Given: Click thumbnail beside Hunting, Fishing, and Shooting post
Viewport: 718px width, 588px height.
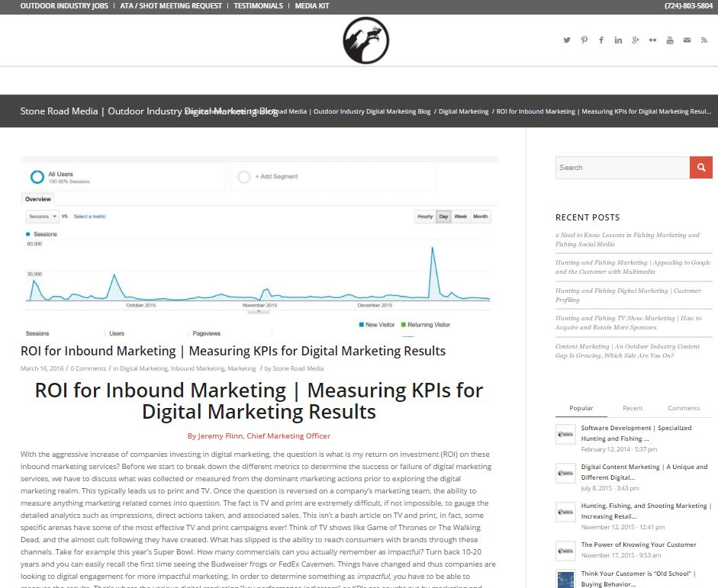Looking at the screenshot, I should tap(565, 512).
